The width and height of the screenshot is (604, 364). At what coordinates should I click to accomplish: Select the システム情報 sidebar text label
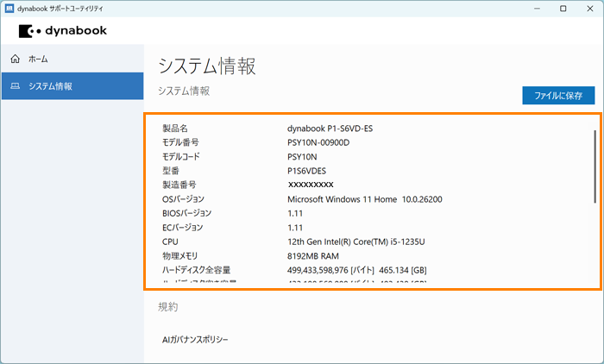pyautogui.click(x=50, y=86)
